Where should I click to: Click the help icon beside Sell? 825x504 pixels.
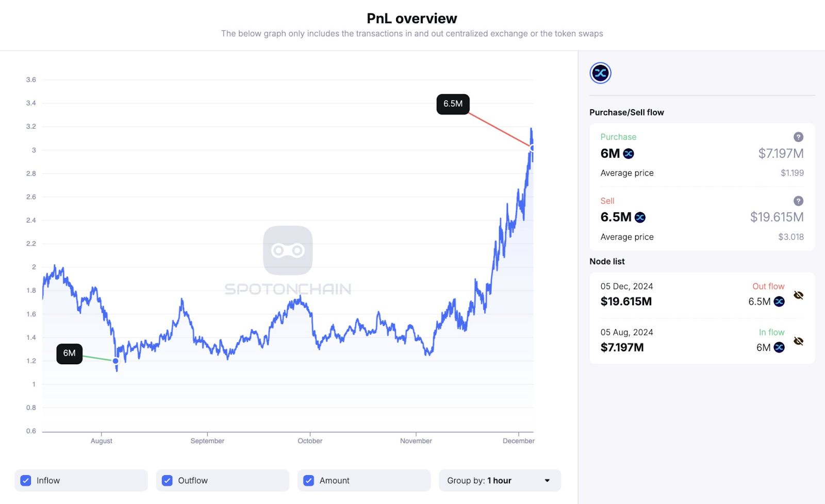coord(798,201)
